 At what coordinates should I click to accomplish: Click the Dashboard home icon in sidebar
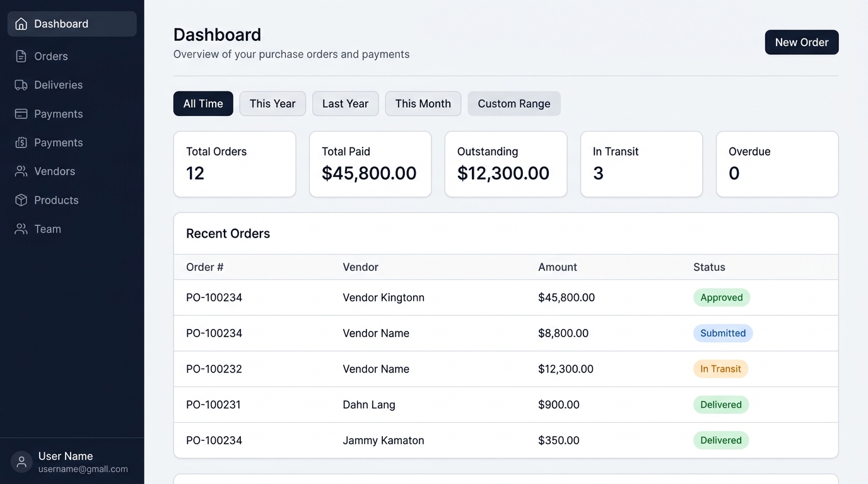pyautogui.click(x=21, y=24)
